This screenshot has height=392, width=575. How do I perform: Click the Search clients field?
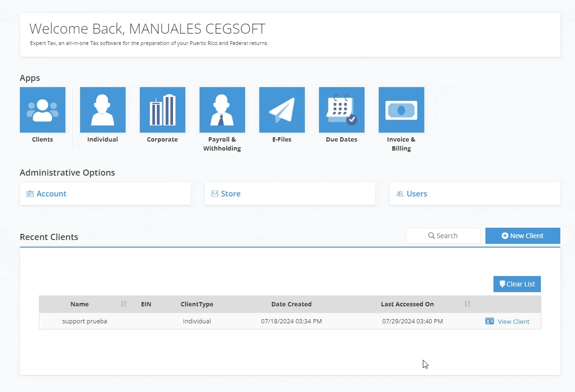(443, 236)
